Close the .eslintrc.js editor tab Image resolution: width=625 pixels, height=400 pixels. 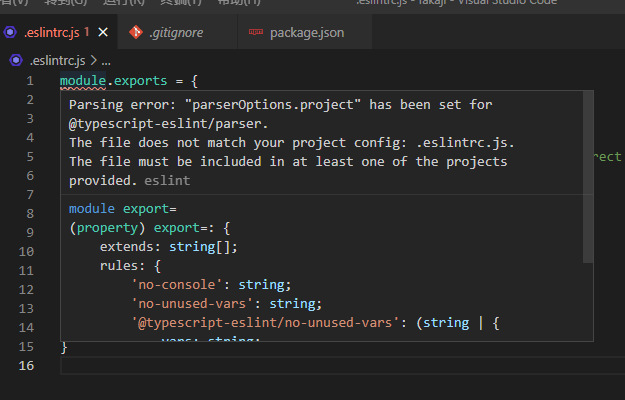pos(103,32)
